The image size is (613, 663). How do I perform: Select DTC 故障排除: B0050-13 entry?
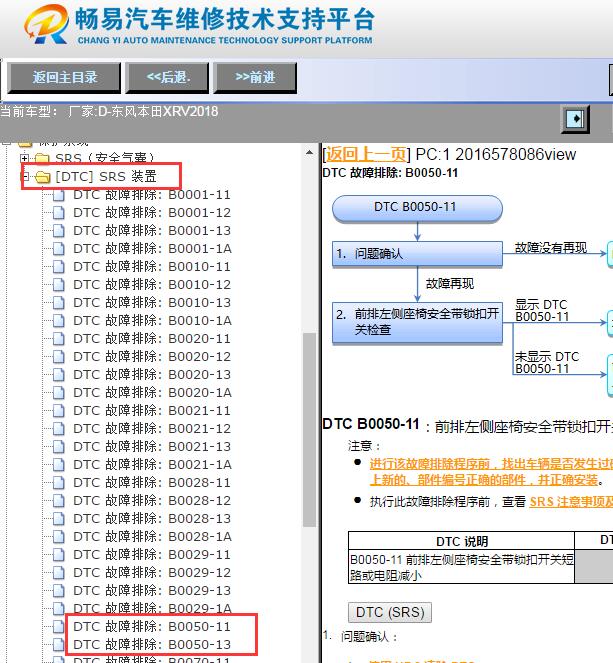[152, 644]
